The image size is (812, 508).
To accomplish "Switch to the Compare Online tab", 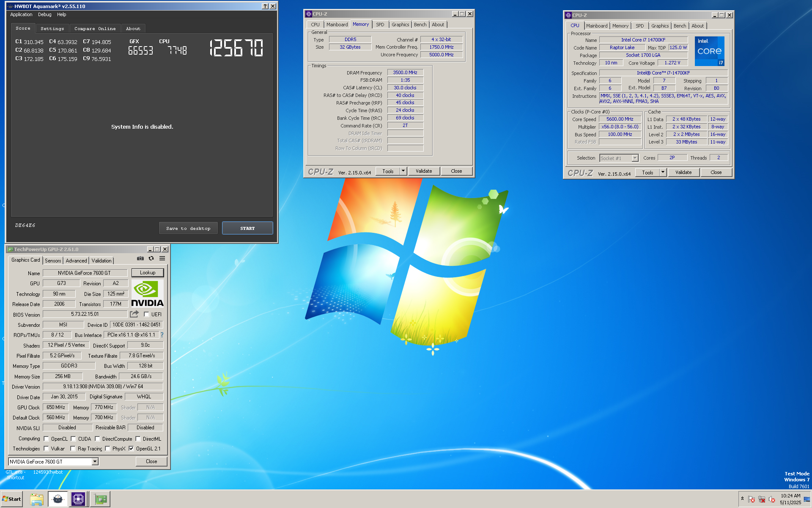I will pyautogui.click(x=95, y=28).
